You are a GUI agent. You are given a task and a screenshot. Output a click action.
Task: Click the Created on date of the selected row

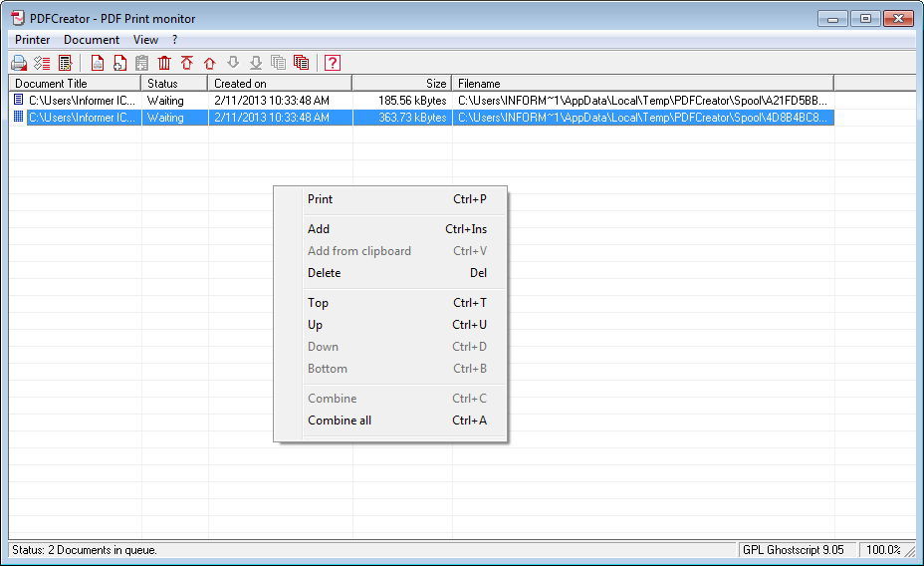pos(272,118)
